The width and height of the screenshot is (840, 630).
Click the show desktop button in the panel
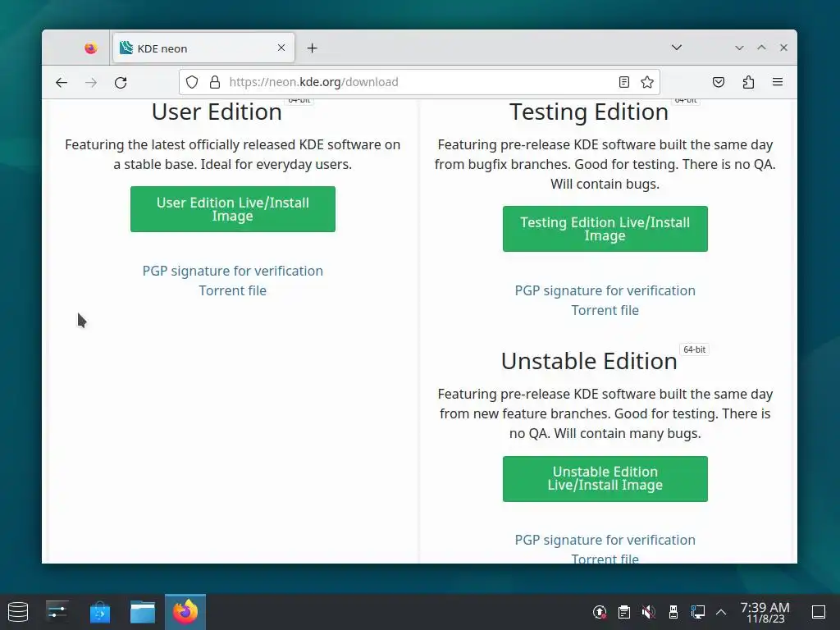(819, 612)
